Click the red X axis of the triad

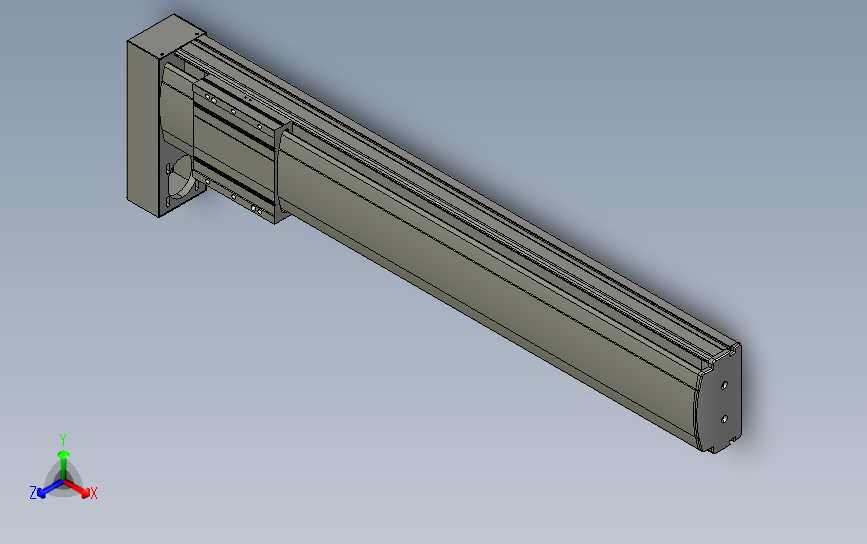point(78,488)
